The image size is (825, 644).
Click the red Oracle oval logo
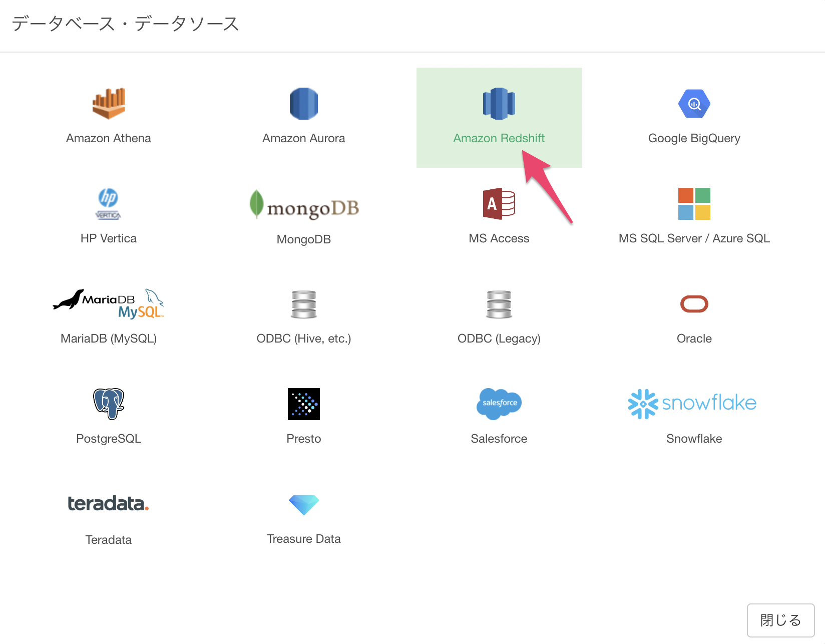(x=694, y=304)
